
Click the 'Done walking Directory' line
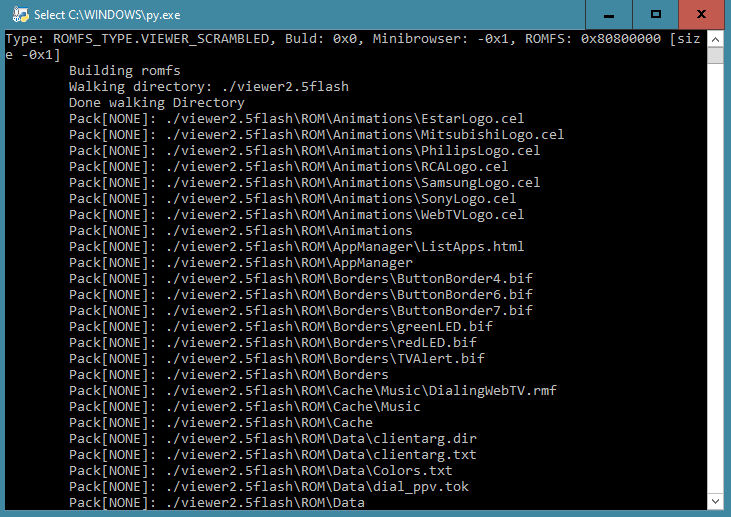pos(157,103)
